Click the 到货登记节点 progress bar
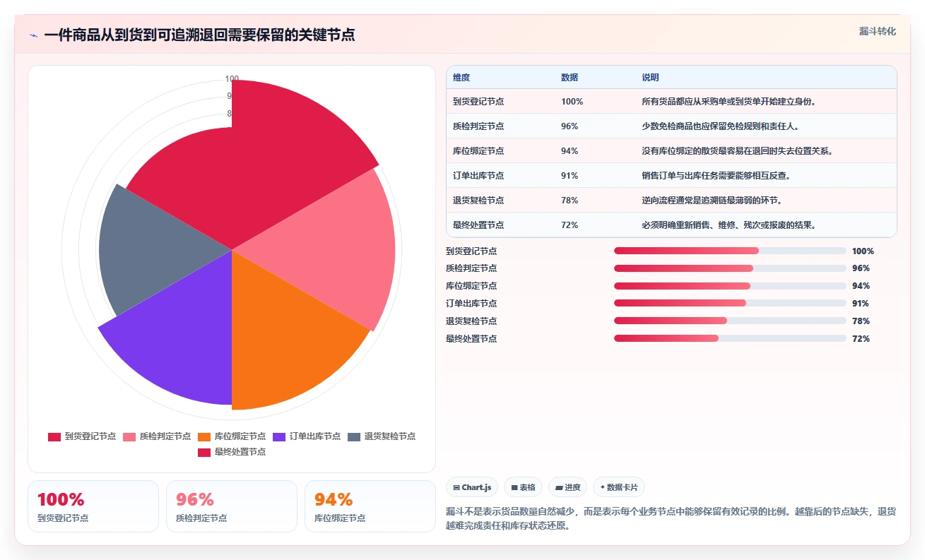 click(x=730, y=251)
